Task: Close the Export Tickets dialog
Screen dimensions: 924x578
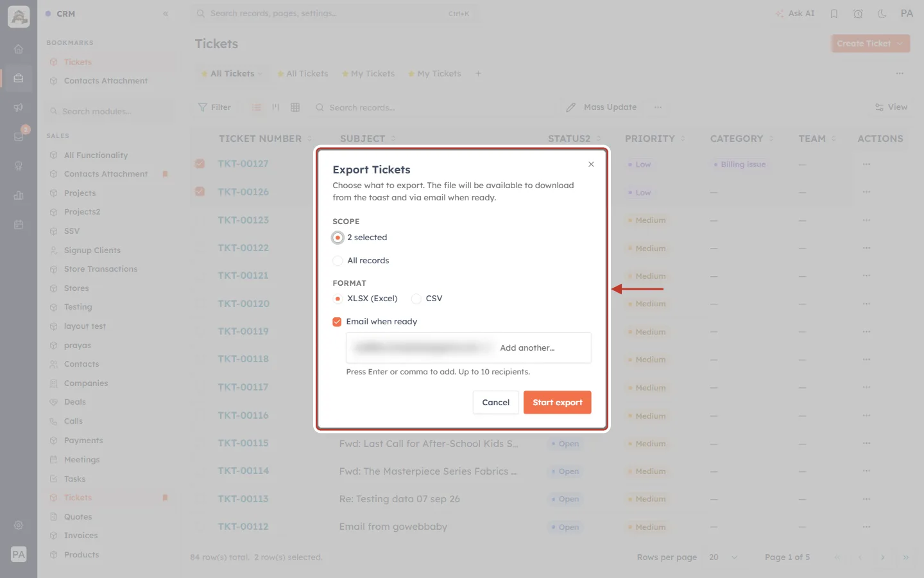Action: point(591,164)
